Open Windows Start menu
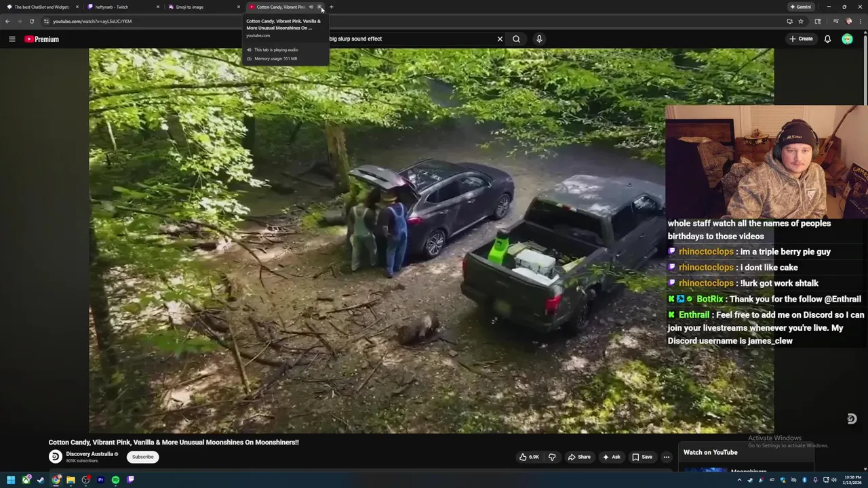Viewport: 868px width, 488px height. (x=11, y=480)
